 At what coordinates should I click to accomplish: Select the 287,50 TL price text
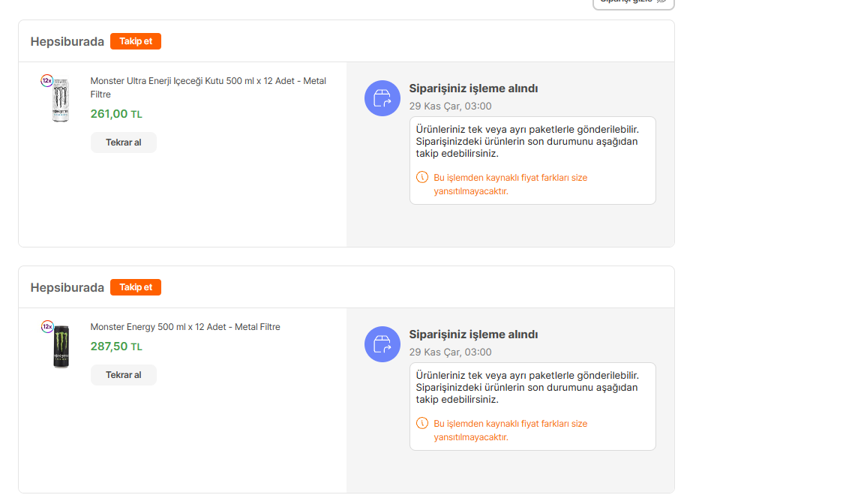pyautogui.click(x=116, y=346)
